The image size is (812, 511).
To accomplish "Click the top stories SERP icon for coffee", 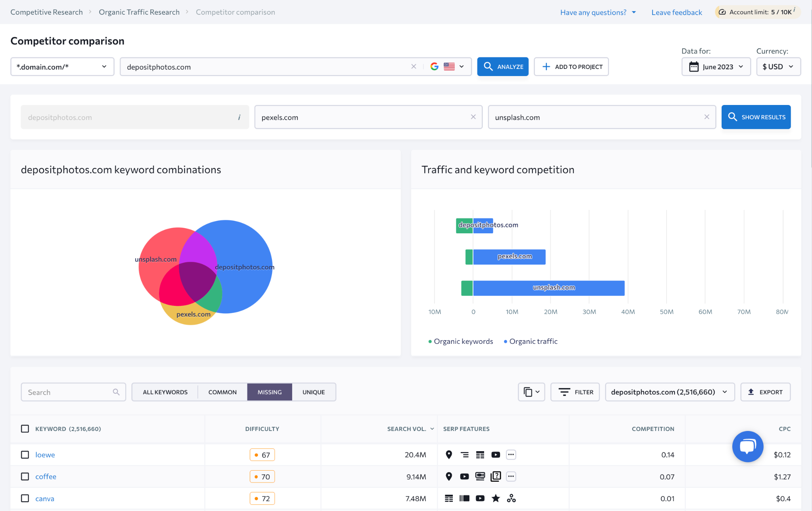I will pyautogui.click(x=480, y=477).
